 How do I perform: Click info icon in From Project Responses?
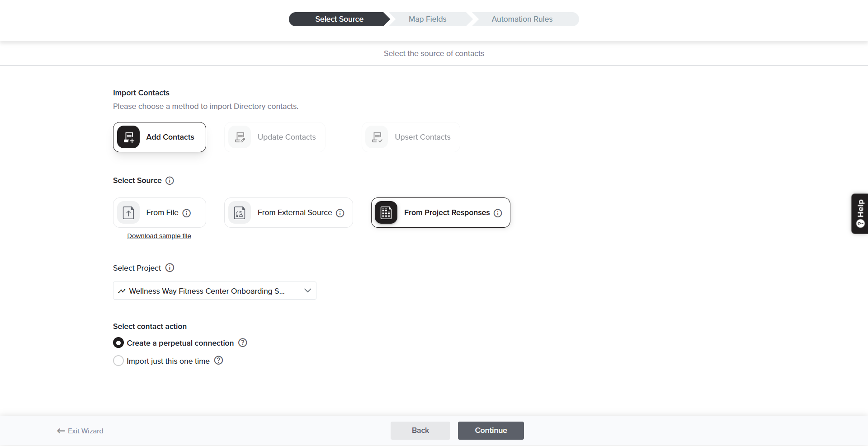point(498,213)
